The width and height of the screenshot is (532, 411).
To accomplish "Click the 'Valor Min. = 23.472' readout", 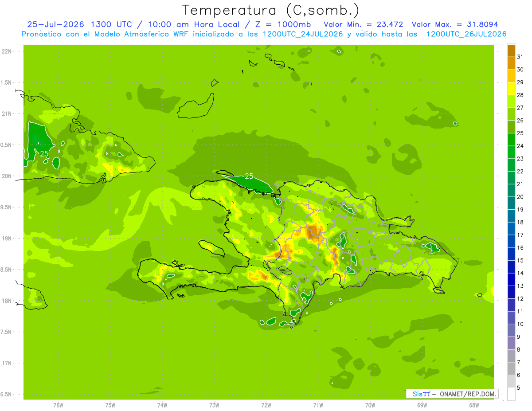I will (x=364, y=24).
